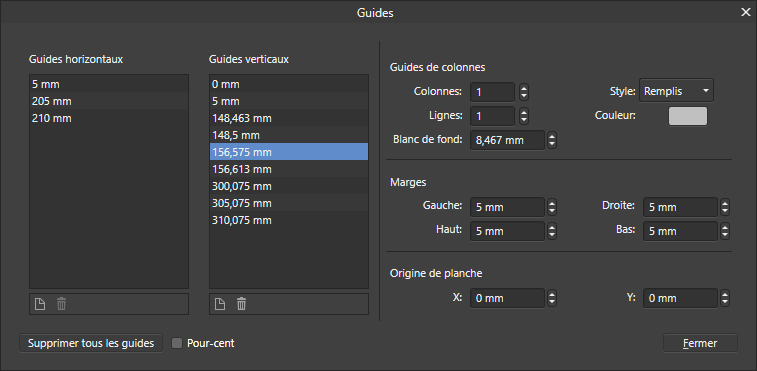This screenshot has width=757, height=371.
Task: Select vertical guide 305,075 mm
Action: click(289, 203)
